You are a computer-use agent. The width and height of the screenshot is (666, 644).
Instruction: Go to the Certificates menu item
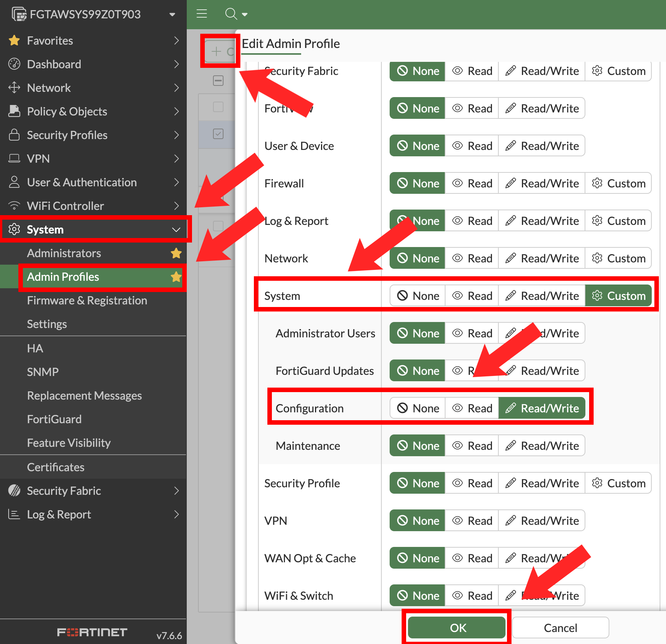pos(55,467)
